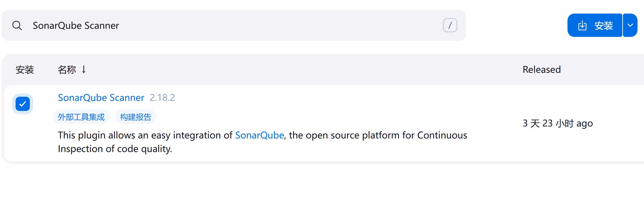Screen dimensions: 644x197
Task: Click the word Continuous in the description
Action: (x=442, y=135)
